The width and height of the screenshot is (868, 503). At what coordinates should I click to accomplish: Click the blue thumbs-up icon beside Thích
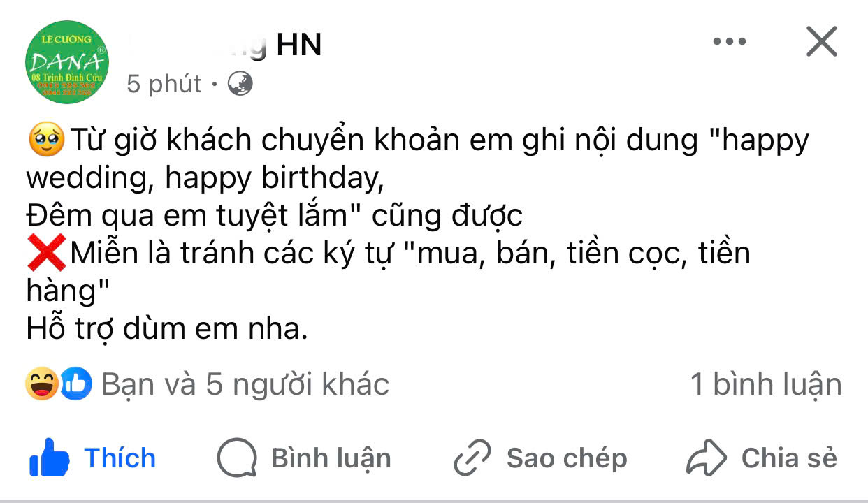(x=49, y=458)
